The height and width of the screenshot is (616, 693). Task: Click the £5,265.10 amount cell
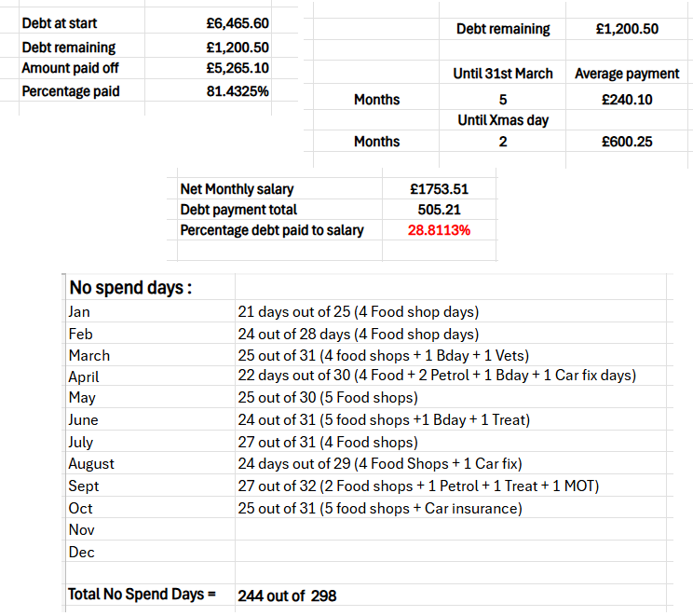pos(238,68)
